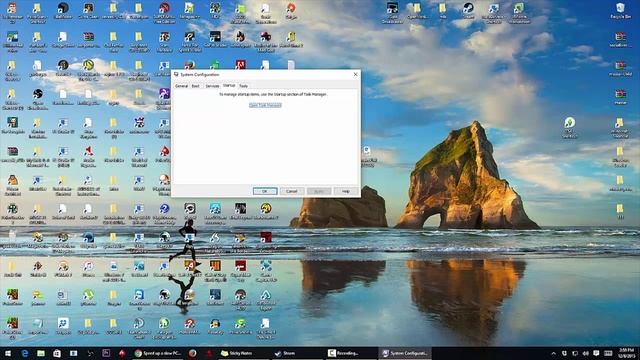This screenshot has width=640, height=360.
Task: Open Help in System Configuration dialog
Action: 346,191
